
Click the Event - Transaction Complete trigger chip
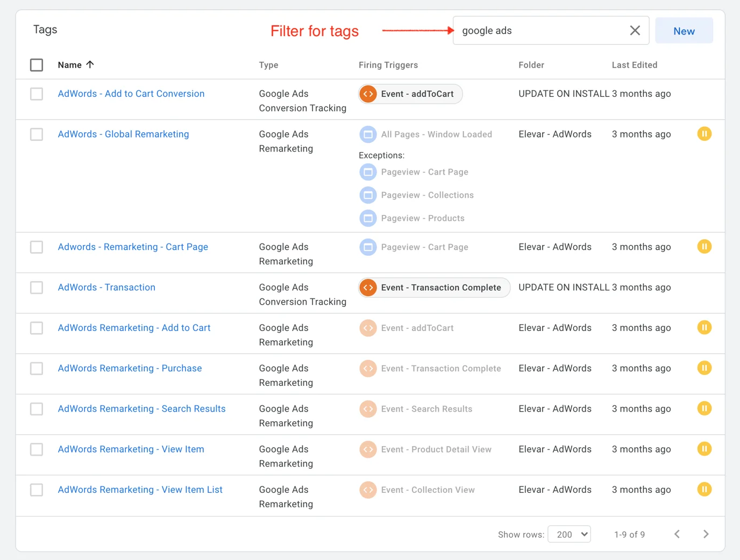tap(434, 288)
